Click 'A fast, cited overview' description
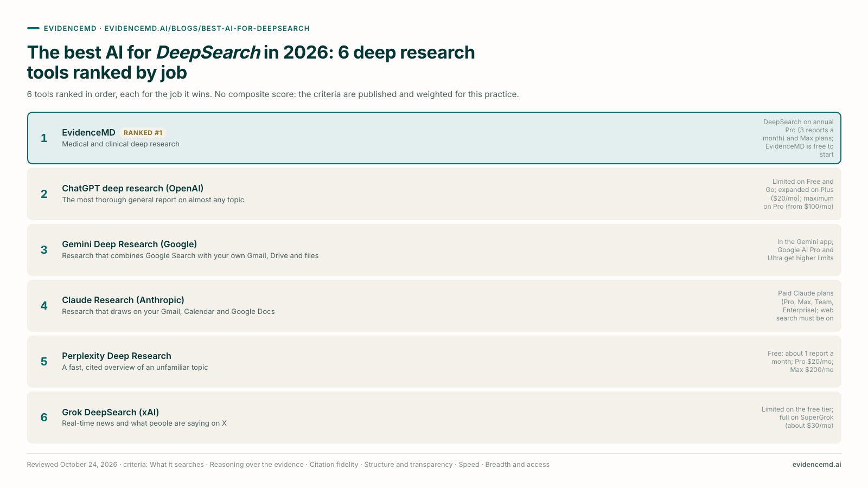The image size is (868, 488). point(135,368)
